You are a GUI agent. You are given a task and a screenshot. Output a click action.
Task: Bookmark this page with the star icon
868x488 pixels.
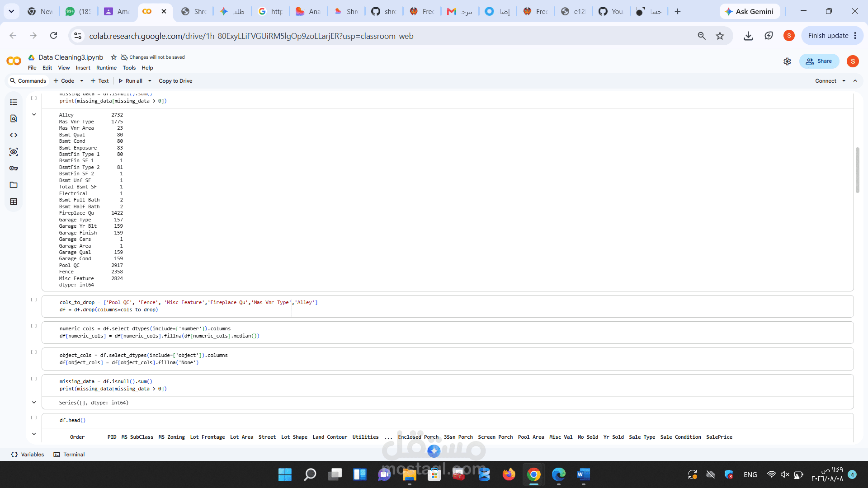(x=720, y=36)
